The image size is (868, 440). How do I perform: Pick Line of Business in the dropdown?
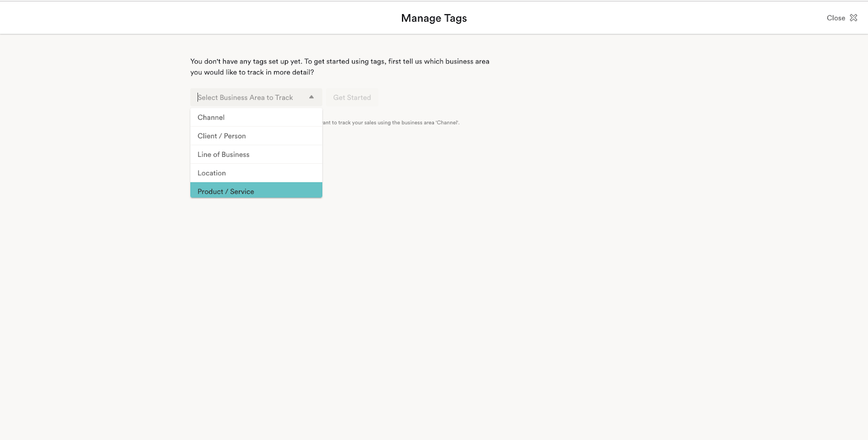point(224,155)
